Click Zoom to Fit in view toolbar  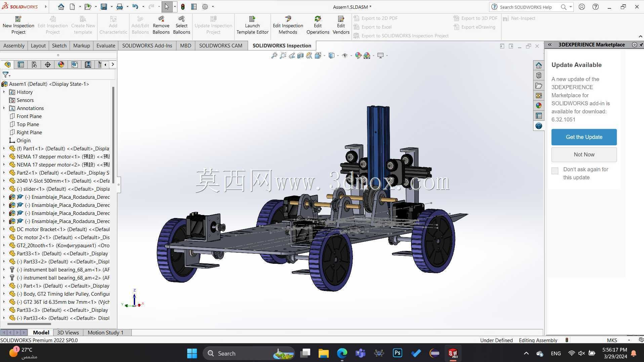(x=274, y=56)
